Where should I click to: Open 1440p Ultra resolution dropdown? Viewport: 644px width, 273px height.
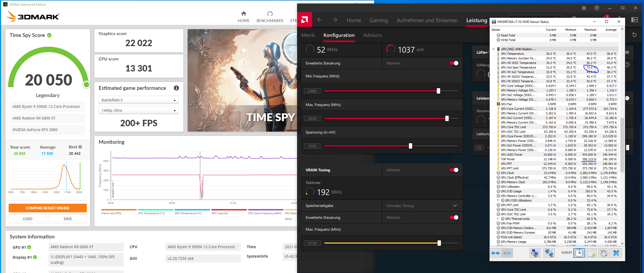(x=139, y=110)
